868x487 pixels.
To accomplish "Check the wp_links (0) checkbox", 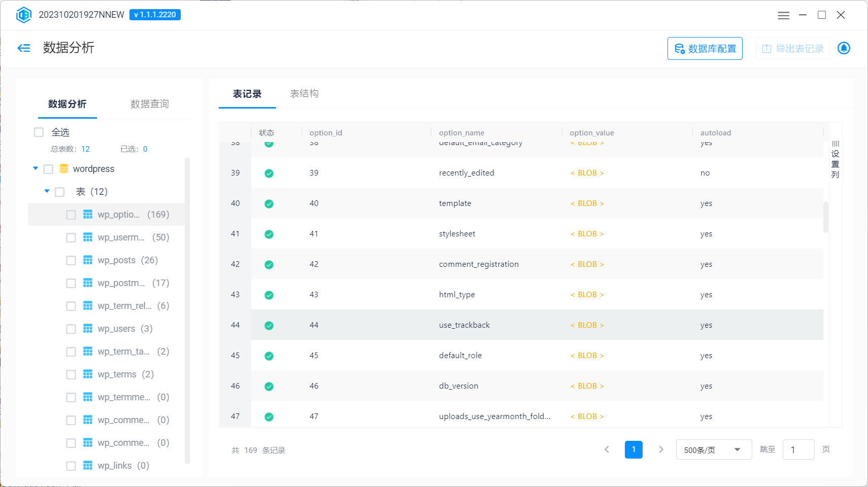I will pyautogui.click(x=71, y=466).
